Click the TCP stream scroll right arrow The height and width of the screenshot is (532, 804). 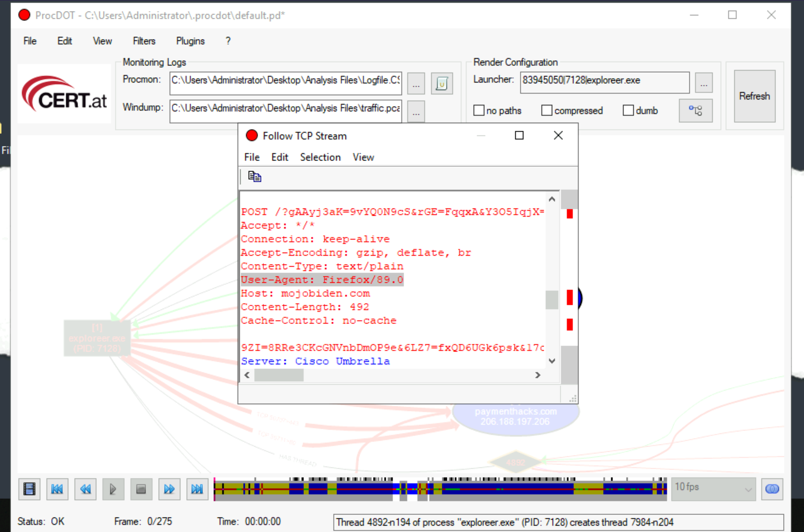[x=538, y=375]
